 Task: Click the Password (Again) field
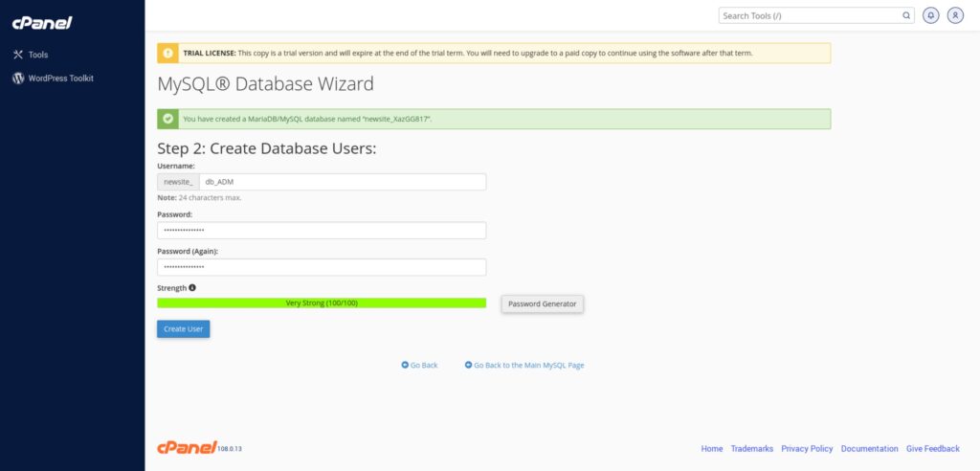tap(322, 267)
